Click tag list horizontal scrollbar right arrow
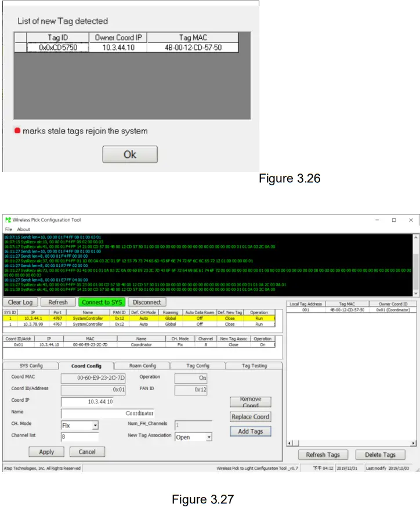The width and height of the screenshot is (420, 508). pos(413,443)
